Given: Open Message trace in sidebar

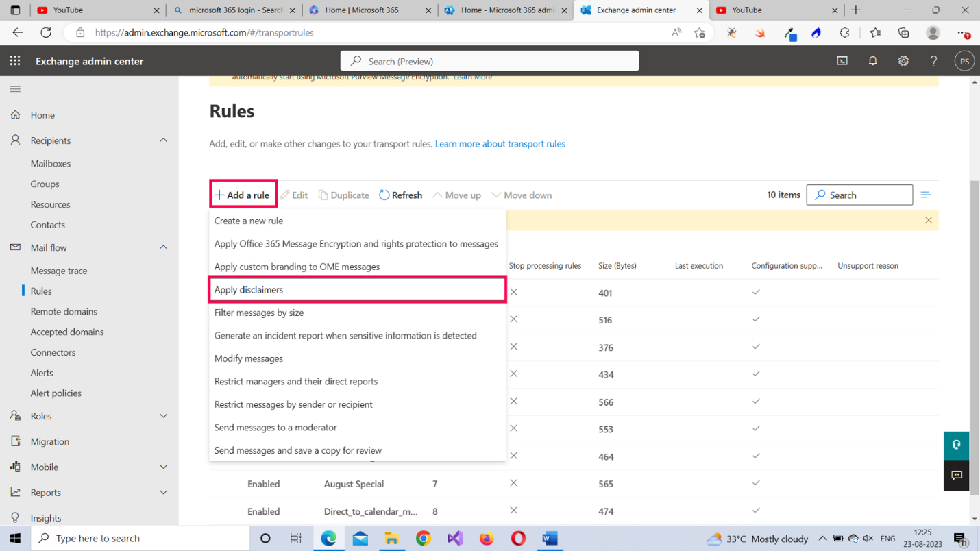Looking at the screenshot, I should point(59,271).
